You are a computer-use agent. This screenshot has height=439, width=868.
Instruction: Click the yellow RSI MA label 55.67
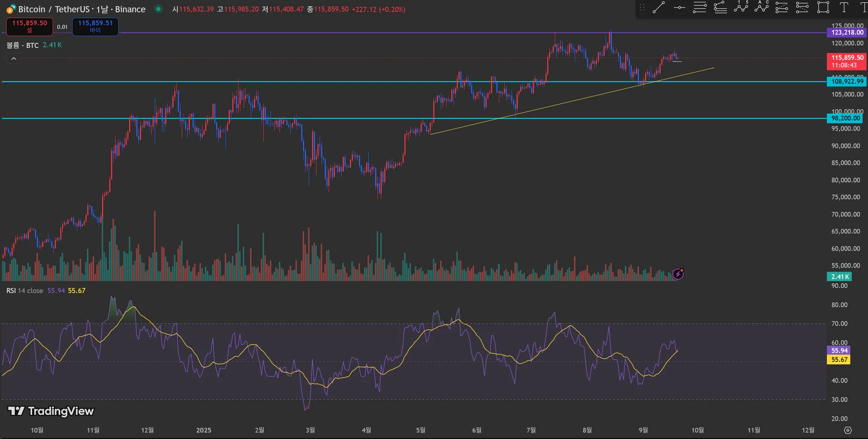point(839,360)
